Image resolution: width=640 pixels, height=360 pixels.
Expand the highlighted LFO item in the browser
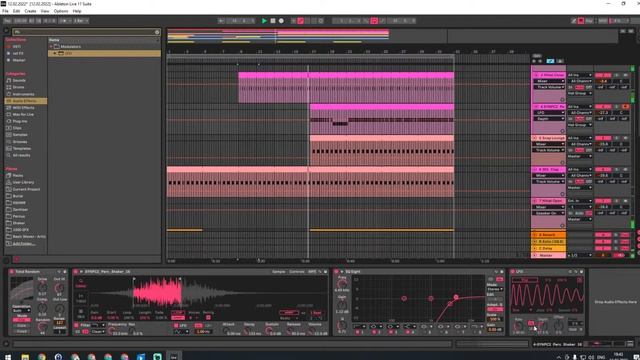pyautogui.click(x=55, y=53)
